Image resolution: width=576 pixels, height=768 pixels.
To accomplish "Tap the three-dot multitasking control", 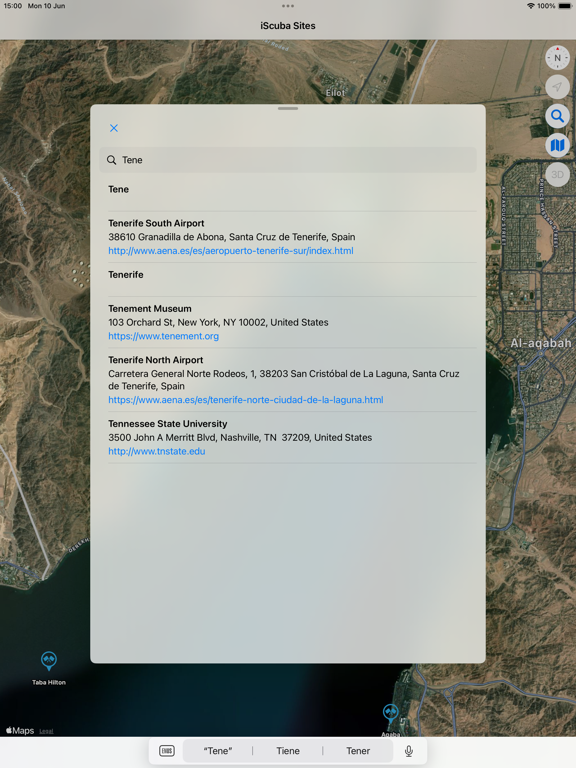I will coord(288,6).
